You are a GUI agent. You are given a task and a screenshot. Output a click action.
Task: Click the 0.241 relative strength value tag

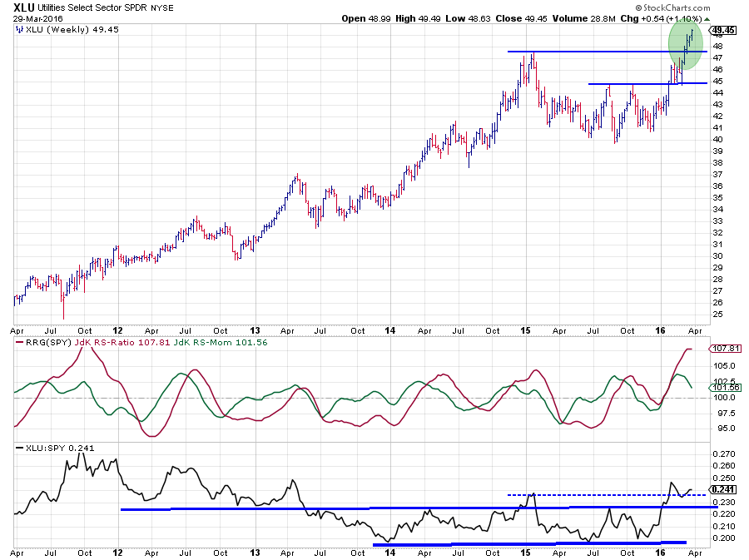[x=724, y=489]
